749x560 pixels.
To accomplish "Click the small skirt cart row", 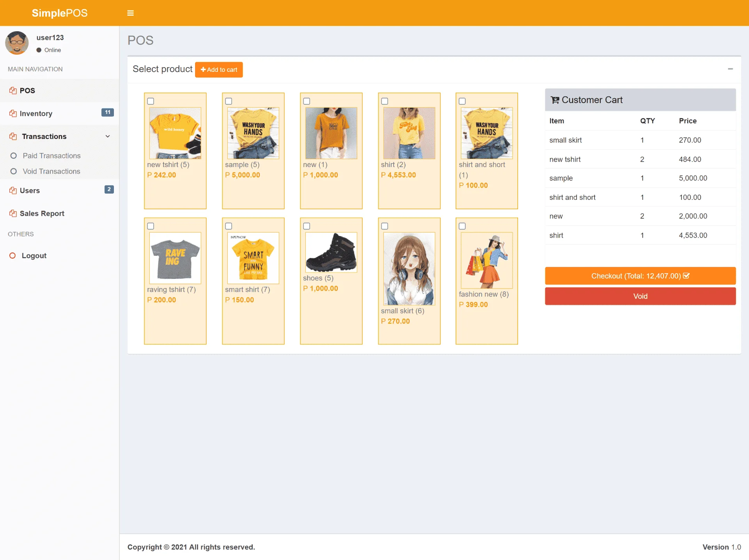I will point(640,140).
